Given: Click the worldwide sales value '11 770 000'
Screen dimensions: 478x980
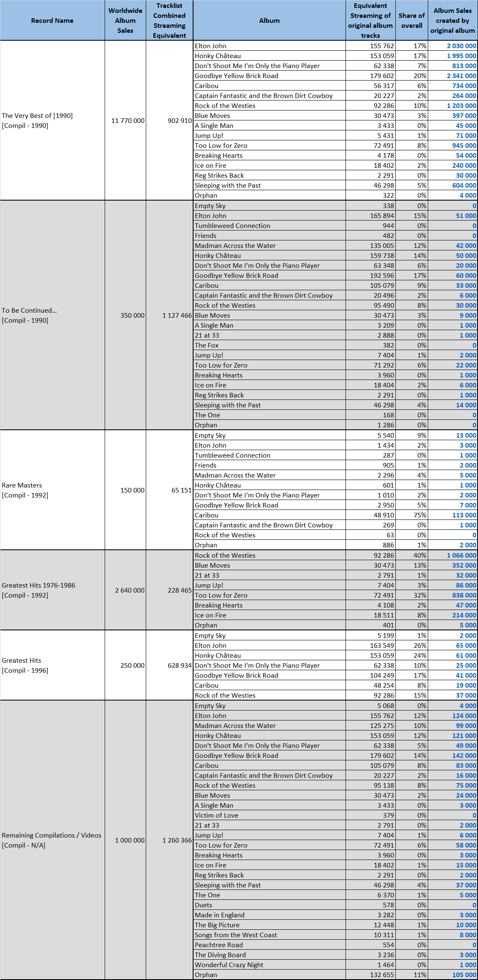Looking at the screenshot, I should click(128, 120).
